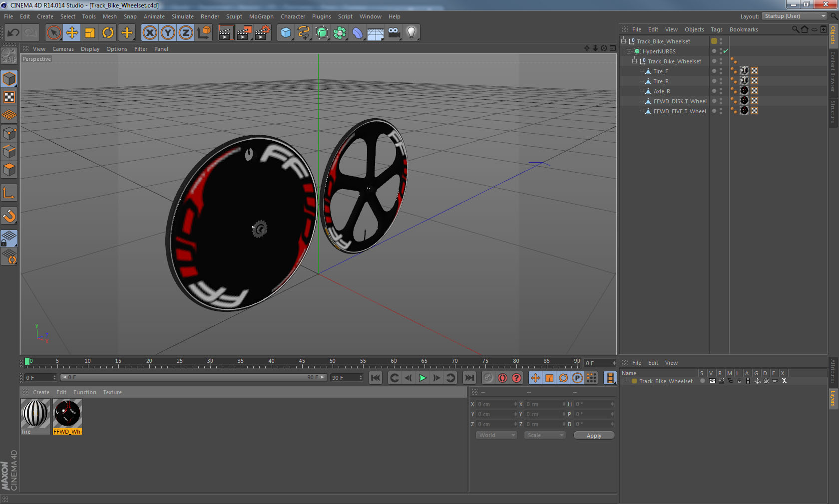Select the Axle_R object
The image size is (839, 504).
[662, 91]
